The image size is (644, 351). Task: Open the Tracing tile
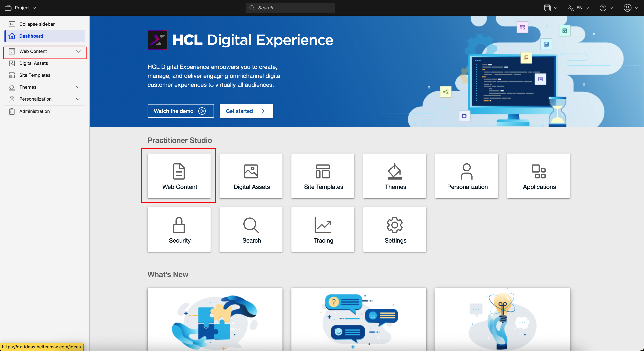(x=323, y=229)
